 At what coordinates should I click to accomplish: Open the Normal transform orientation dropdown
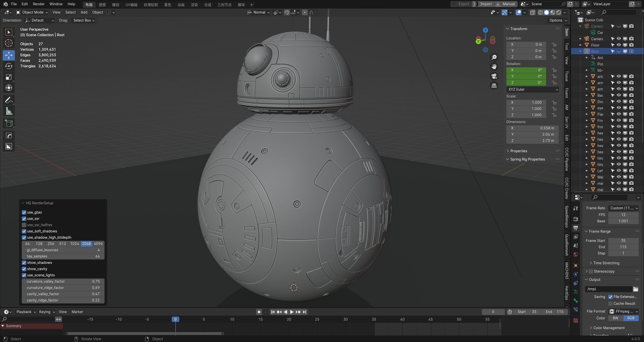258,12
